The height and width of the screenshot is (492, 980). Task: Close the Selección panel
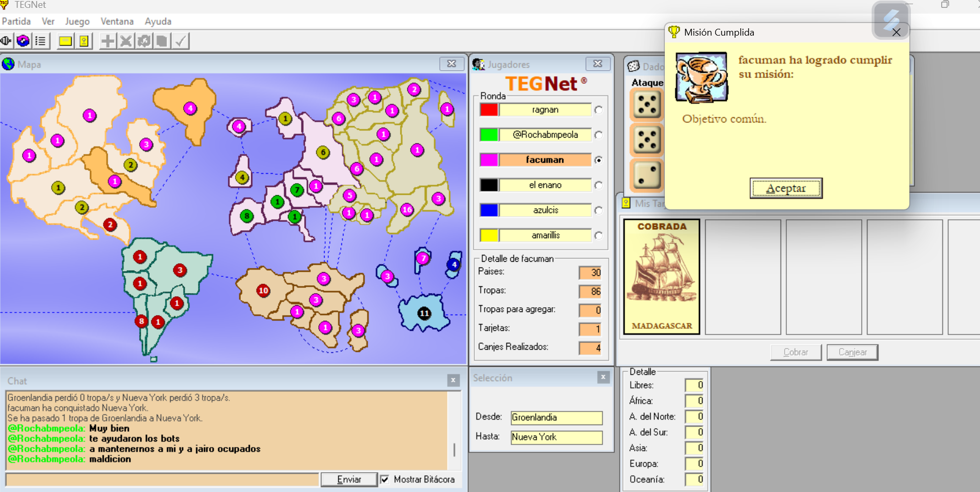tap(603, 377)
